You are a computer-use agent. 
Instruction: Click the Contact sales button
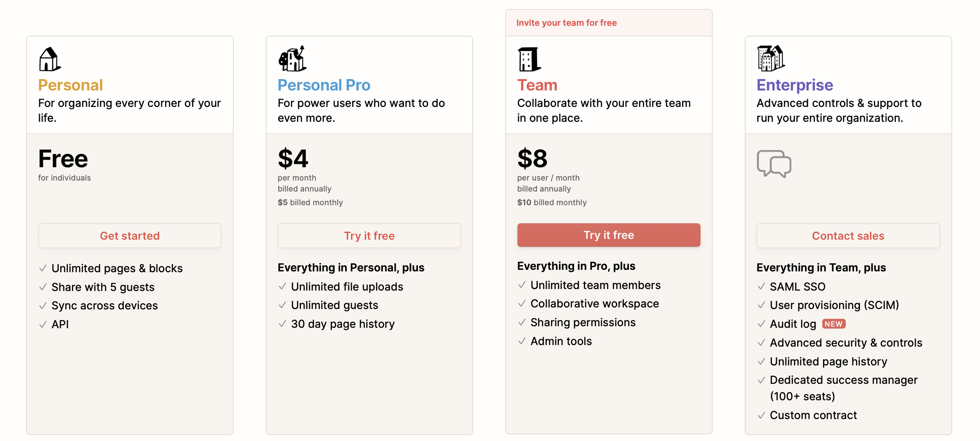(x=848, y=236)
